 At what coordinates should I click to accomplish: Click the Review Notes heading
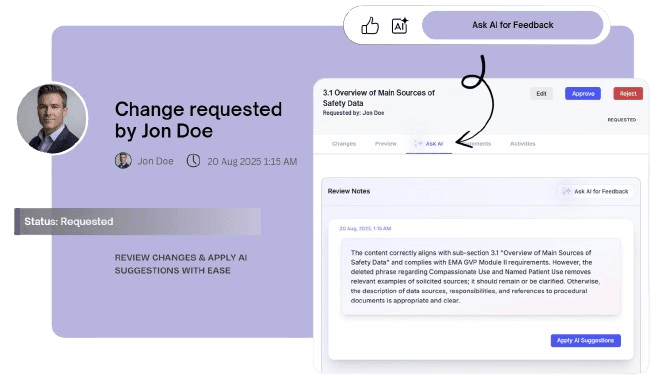(x=349, y=191)
